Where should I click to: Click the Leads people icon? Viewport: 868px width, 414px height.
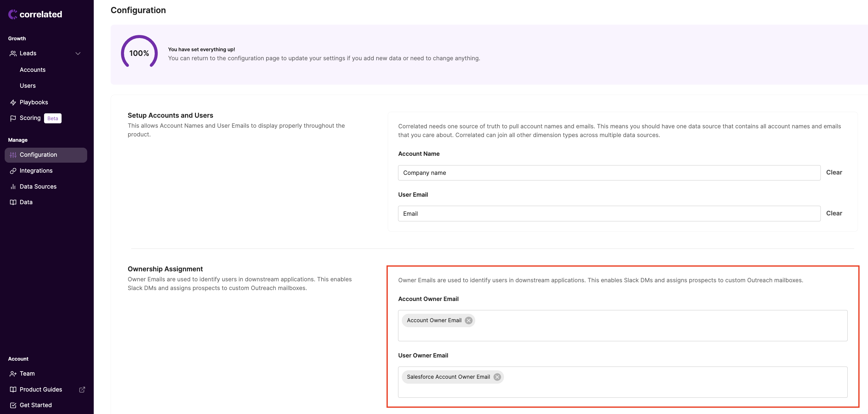pyautogui.click(x=13, y=53)
